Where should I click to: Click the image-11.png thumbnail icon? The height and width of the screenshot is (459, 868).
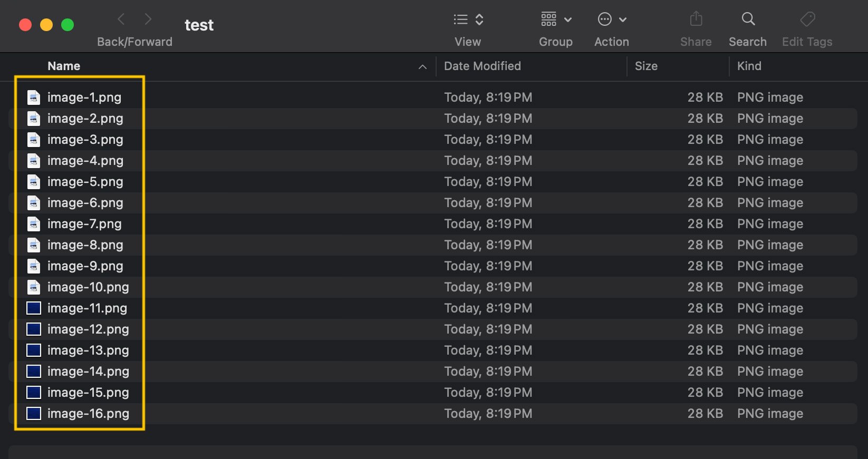[x=34, y=308]
